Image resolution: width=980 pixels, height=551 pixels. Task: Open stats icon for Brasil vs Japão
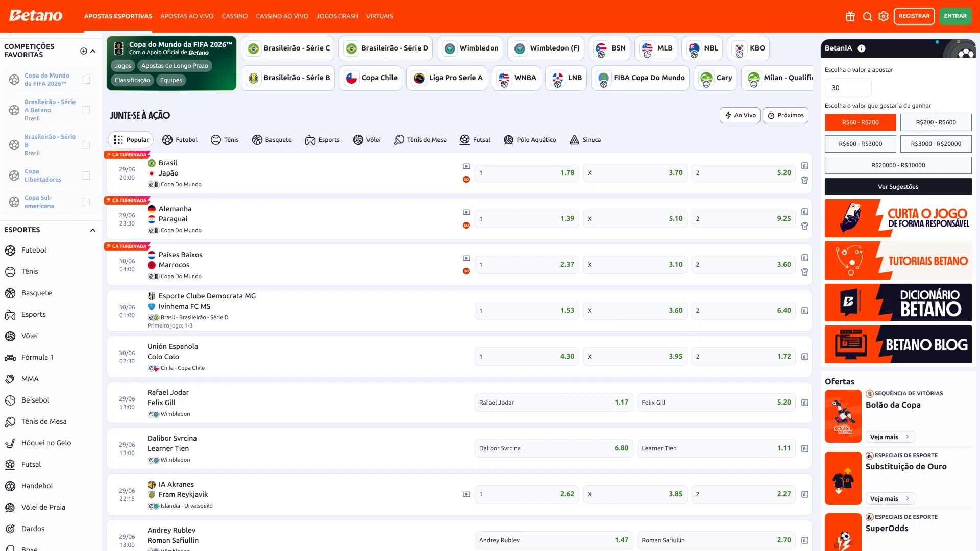pyautogui.click(x=805, y=166)
